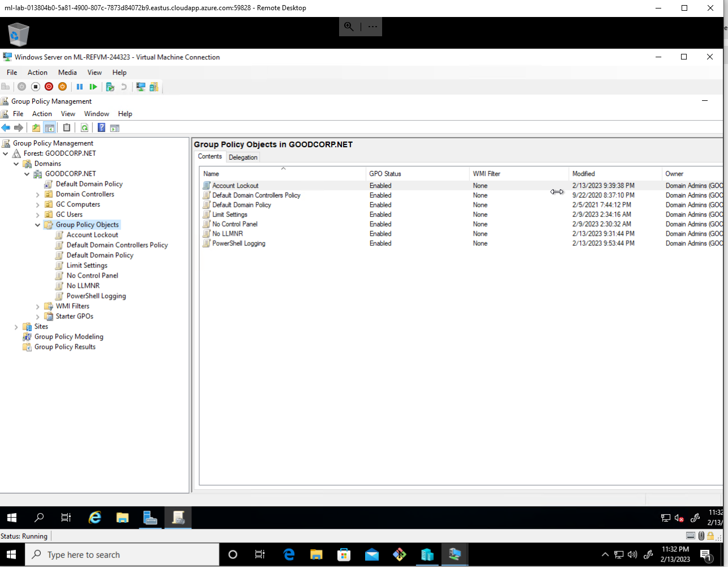Select No Control Panel in the tree
Image resolution: width=728 pixels, height=567 pixels.
[x=92, y=276]
